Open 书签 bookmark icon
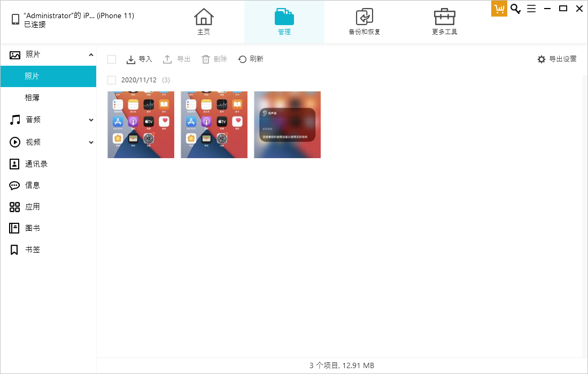 [x=14, y=250]
